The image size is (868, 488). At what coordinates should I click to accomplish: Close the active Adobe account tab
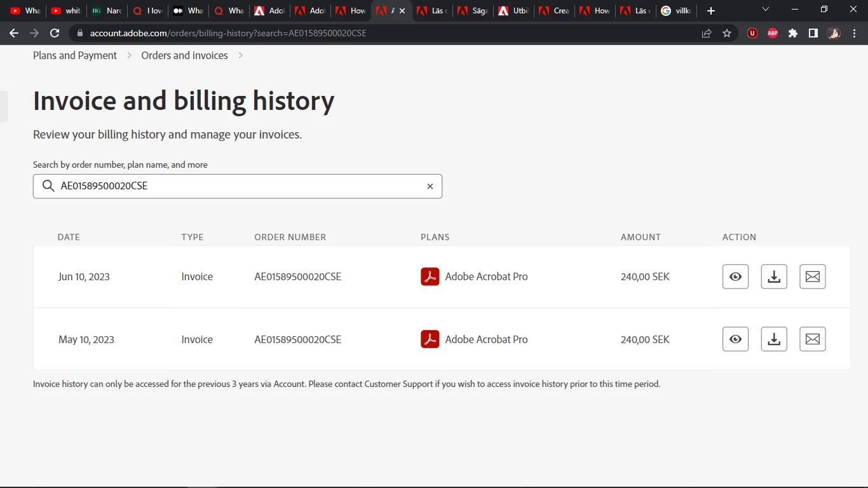click(402, 11)
